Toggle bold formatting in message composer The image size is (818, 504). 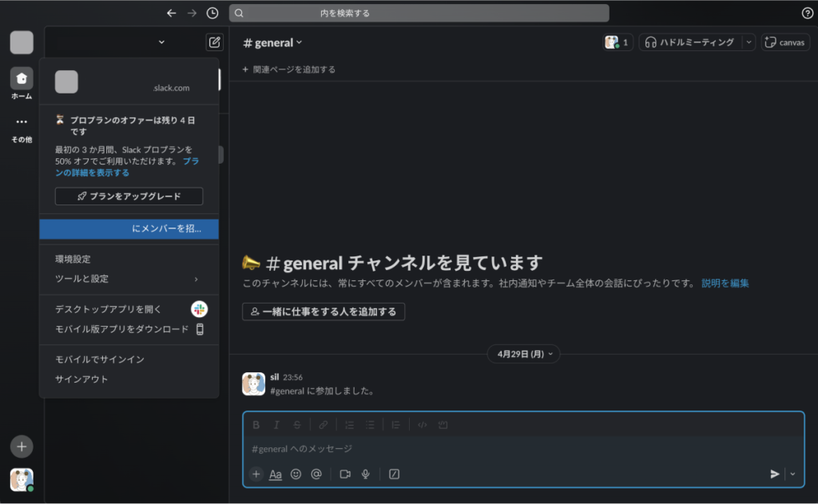[256, 425]
